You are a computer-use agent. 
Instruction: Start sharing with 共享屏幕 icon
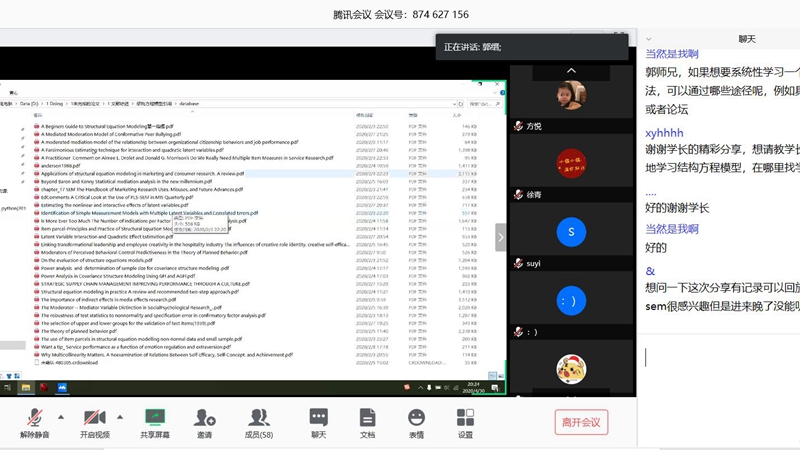click(155, 417)
